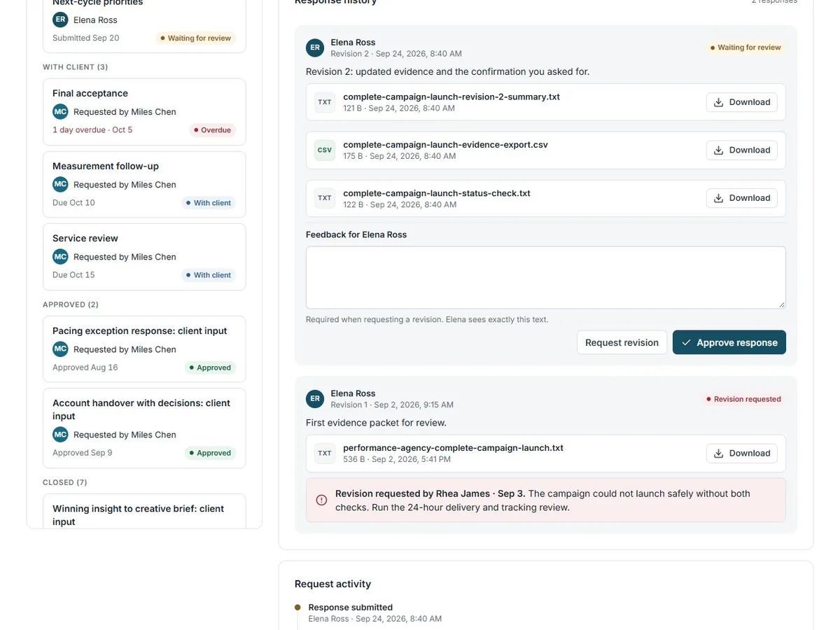The height and width of the screenshot is (630, 840).
Task: Click the APPROVED (2) section header
Action: pyautogui.click(x=71, y=304)
